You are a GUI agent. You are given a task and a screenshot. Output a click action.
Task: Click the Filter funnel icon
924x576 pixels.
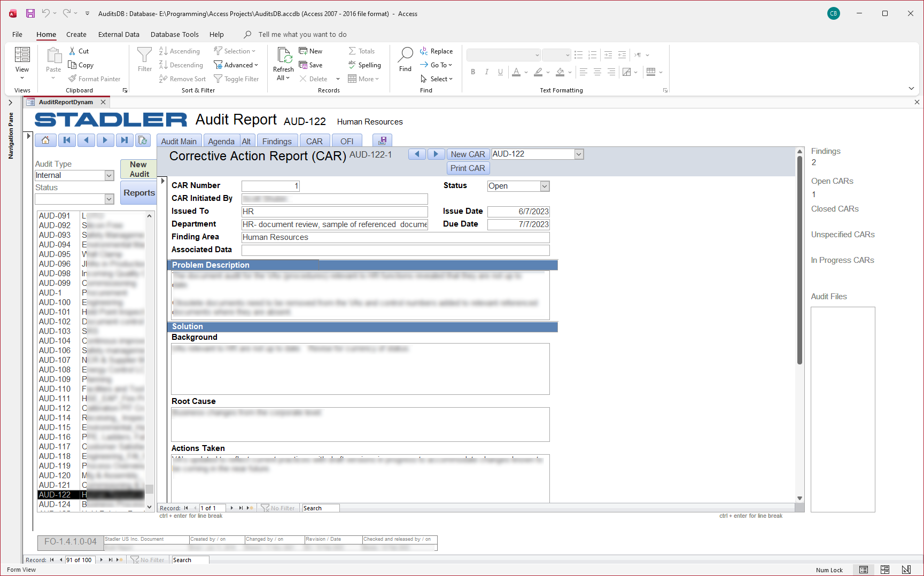click(144, 55)
